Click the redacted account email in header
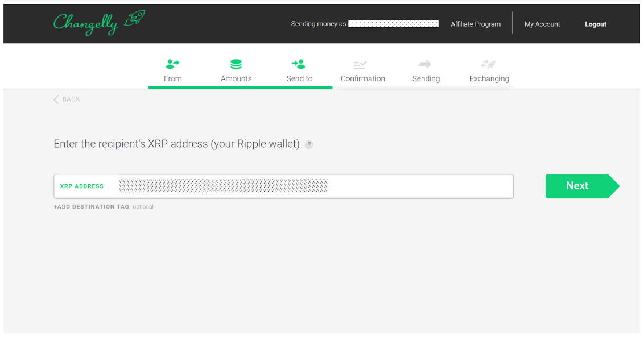The image size is (644, 337). [x=394, y=24]
